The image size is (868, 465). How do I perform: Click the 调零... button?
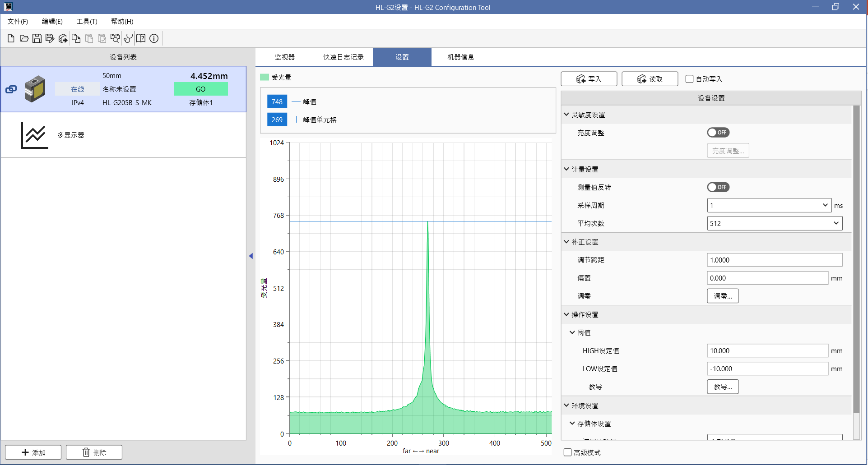tap(723, 296)
